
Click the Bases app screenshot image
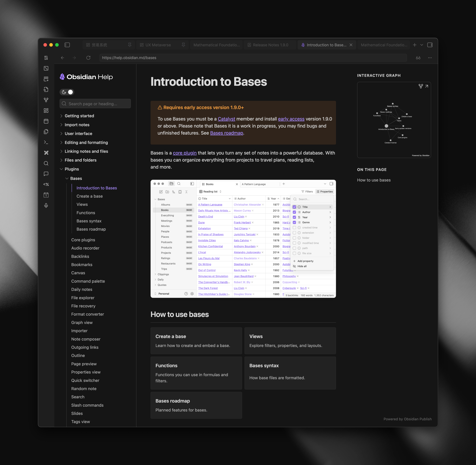click(x=243, y=239)
